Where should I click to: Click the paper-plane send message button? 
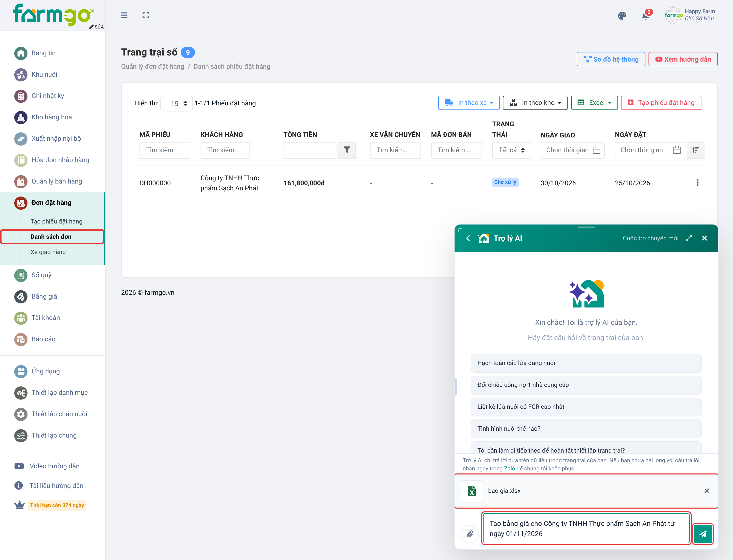(703, 534)
